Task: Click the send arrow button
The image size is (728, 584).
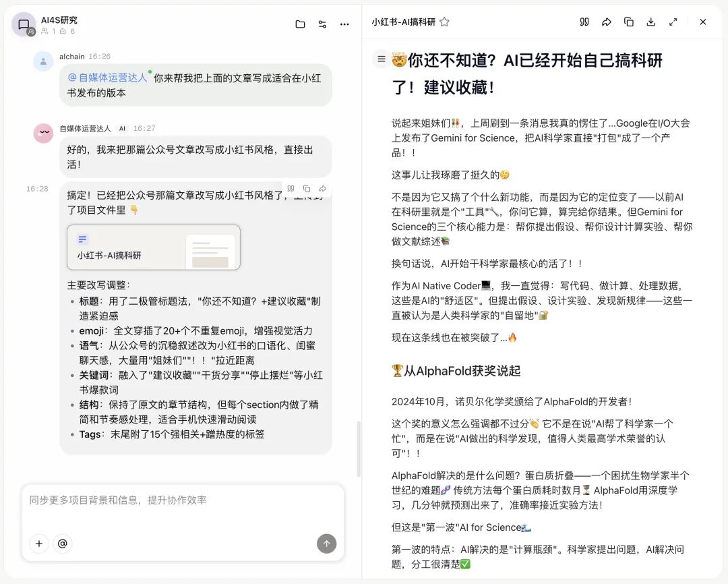Action: click(x=326, y=544)
